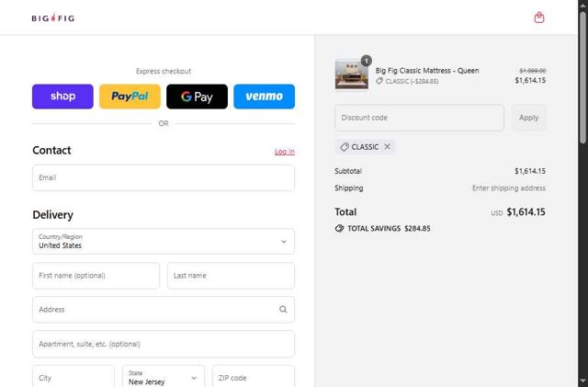Click the struck-through original price
Image resolution: width=588 pixels, height=387 pixels.
click(533, 71)
